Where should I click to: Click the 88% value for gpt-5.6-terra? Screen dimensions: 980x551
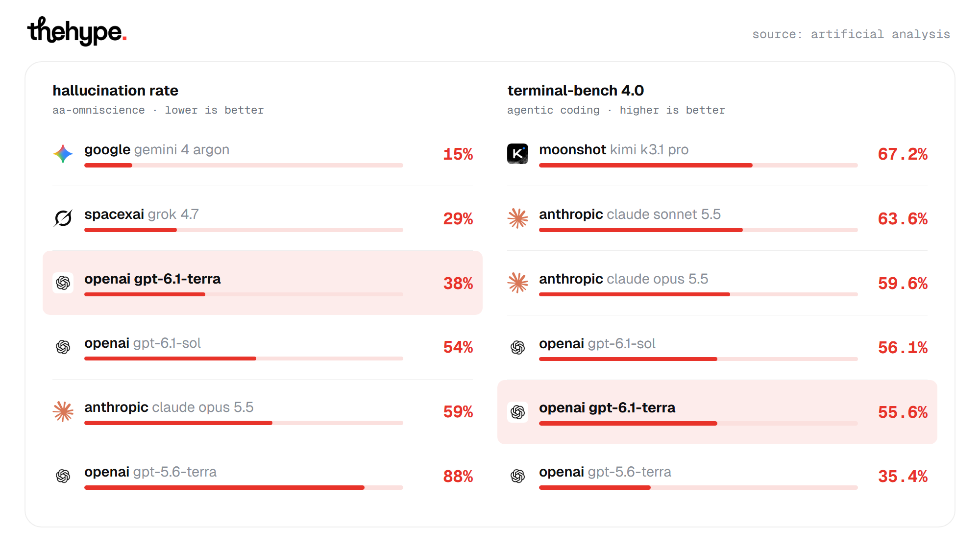tap(458, 476)
